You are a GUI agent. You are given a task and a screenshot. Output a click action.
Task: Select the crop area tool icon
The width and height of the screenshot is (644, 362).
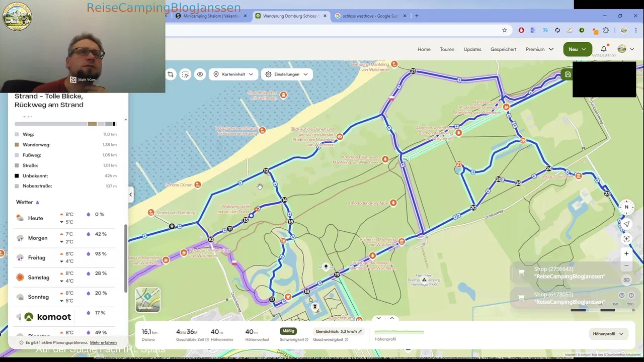coord(171,74)
